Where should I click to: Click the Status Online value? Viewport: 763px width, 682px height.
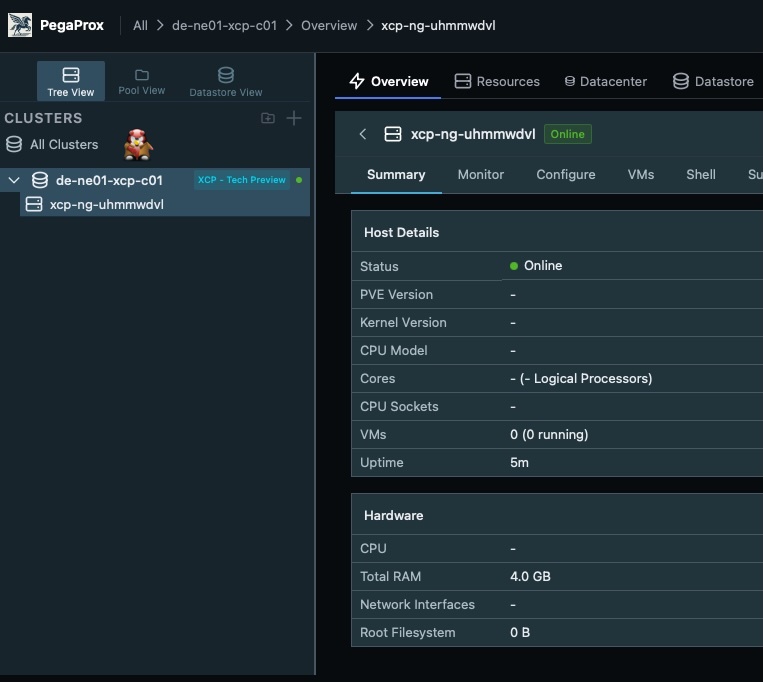click(x=536, y=266)
